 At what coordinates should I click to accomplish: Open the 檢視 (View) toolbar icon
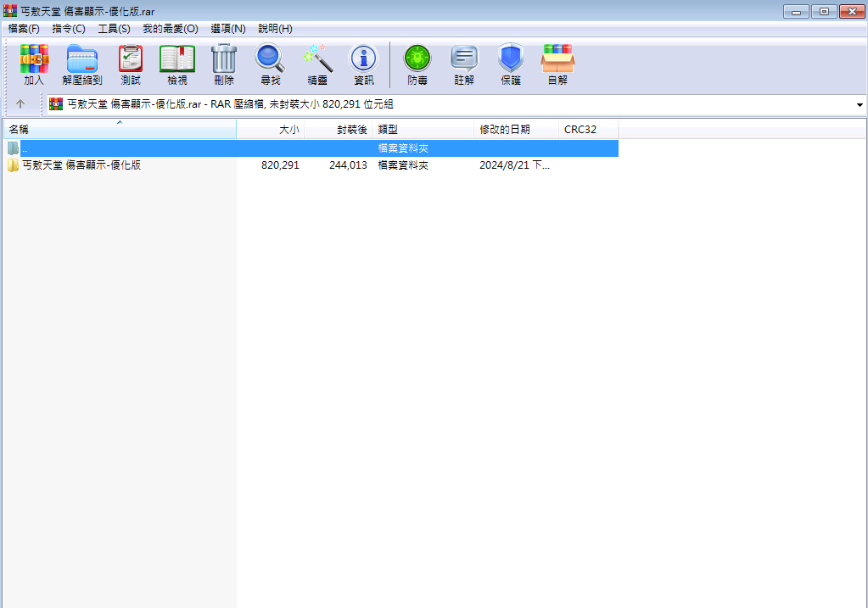coord(177,64)
